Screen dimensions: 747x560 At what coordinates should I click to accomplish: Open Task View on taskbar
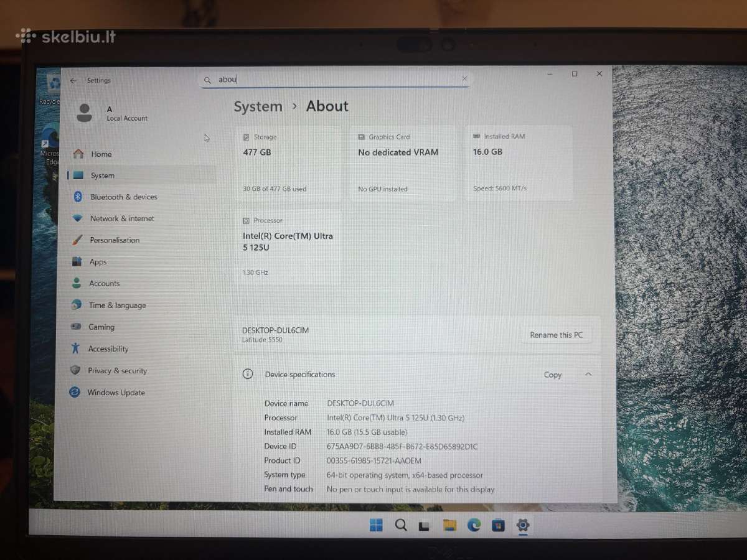(425, 526)
